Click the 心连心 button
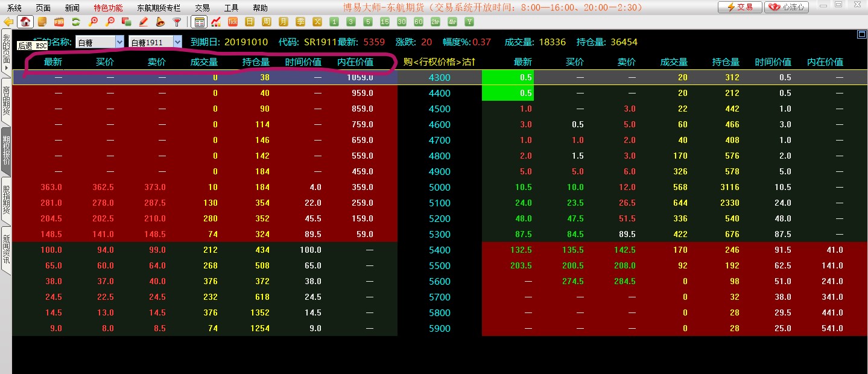 coord(787,7)
